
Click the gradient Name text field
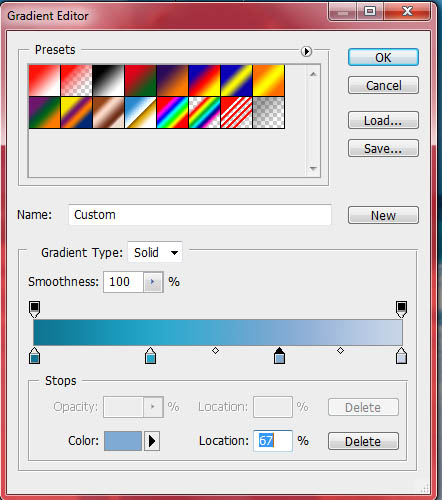pyautogui.click(x=200, y=215)
